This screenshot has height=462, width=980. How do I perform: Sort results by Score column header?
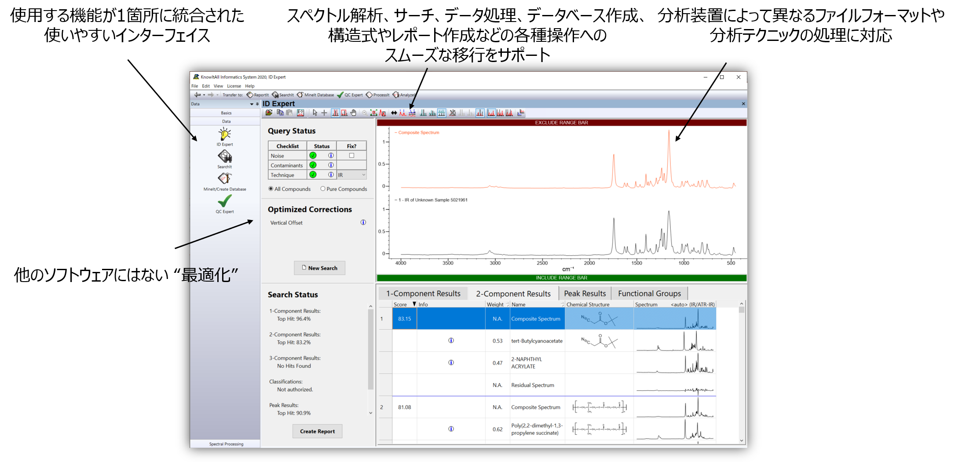pos(404,304)
